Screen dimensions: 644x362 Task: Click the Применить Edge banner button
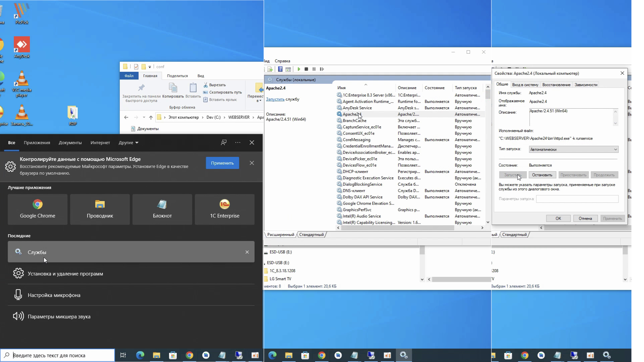click(222, 163)
